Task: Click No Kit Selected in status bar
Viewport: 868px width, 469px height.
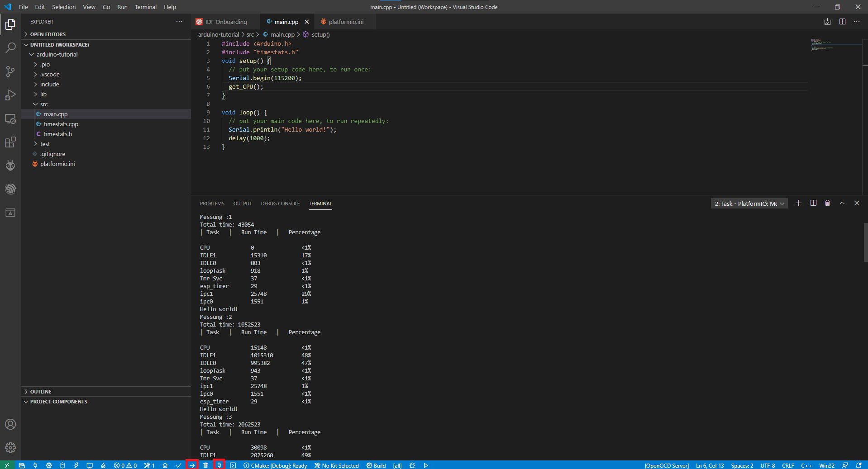Action: point(337,465)
